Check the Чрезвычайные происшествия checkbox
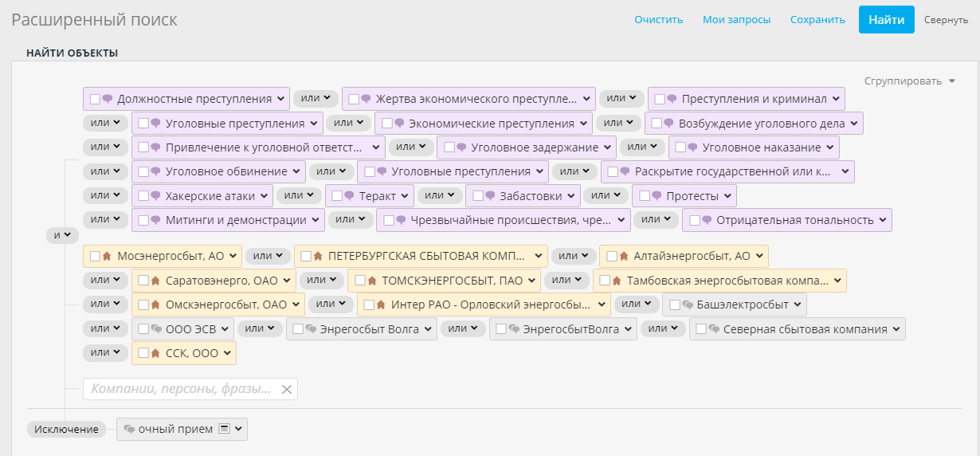Viewport: 980px width, 456px height. 388,220
